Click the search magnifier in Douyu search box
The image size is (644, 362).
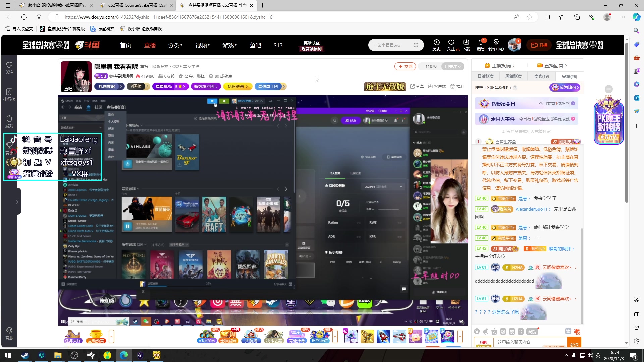coord(416,45)
